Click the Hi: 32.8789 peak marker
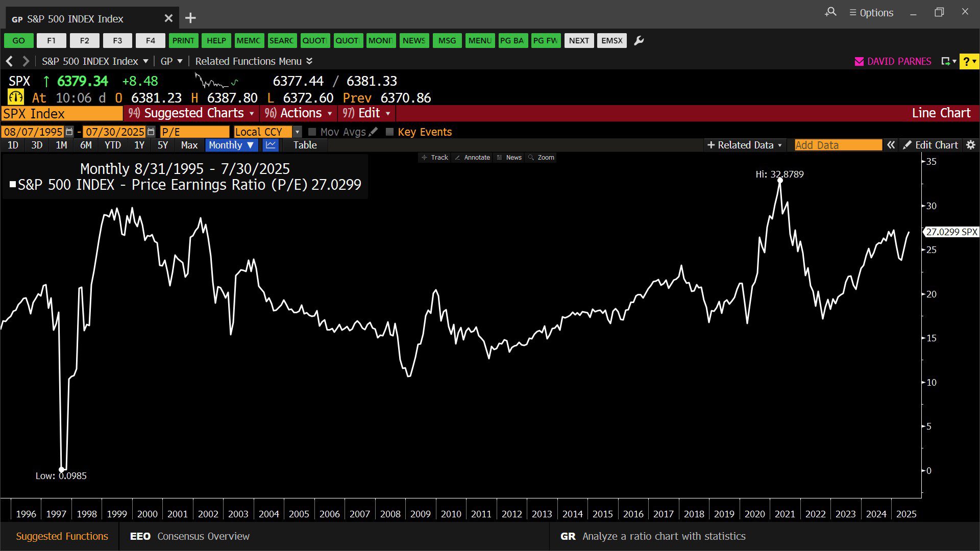Screen dimensions: 980x551 tap(780, 180)
